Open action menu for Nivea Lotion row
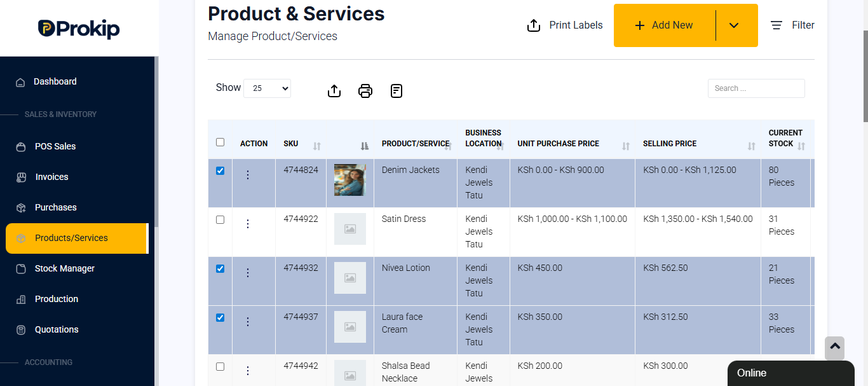 pos(248,273)
